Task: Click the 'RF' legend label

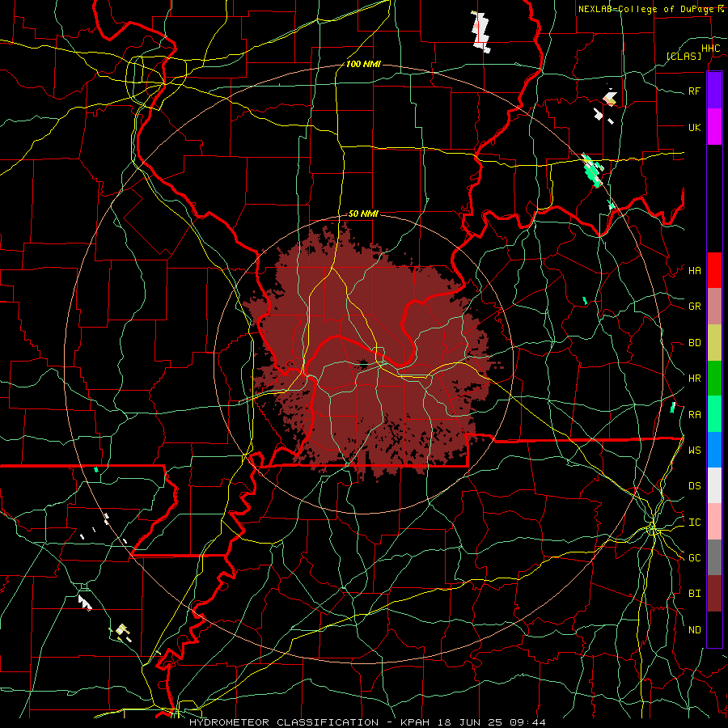Action: pos(694,91)
